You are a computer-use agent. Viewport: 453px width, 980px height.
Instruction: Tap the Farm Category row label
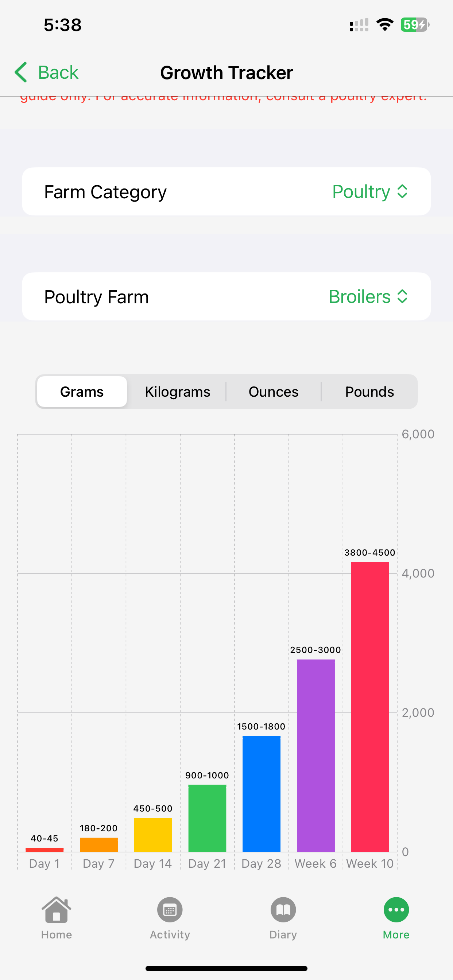click(x=105, y=192)
